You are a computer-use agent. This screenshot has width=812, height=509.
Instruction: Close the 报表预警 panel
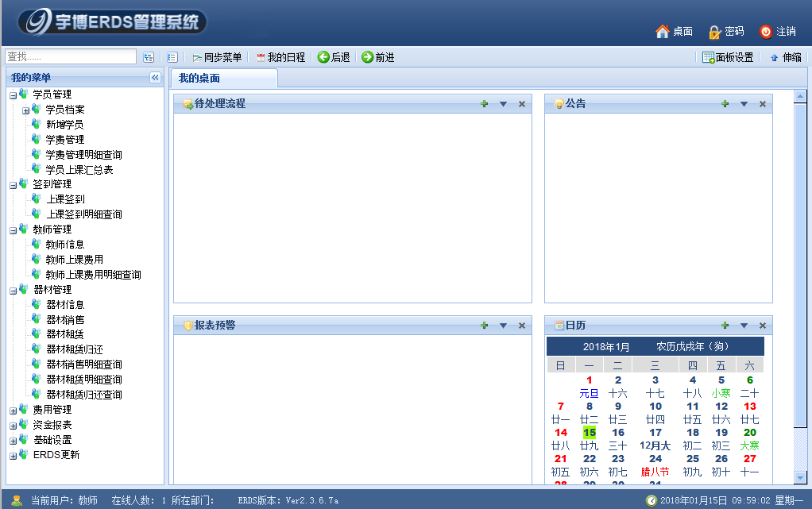[522, 326]
